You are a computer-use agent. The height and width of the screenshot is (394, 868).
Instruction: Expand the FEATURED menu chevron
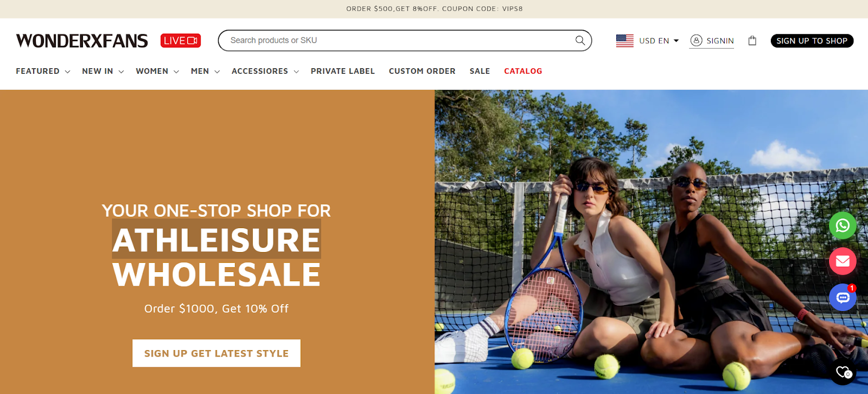click(x=67, y=72)
